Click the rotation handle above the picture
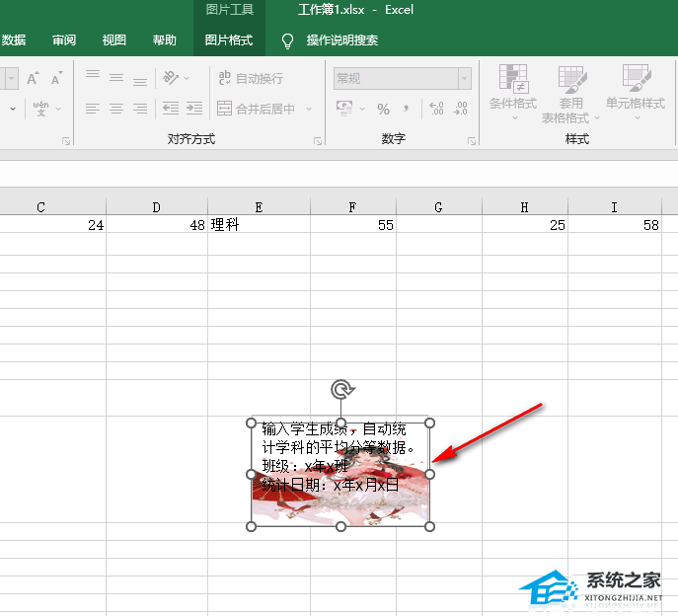 coord(341,390)
